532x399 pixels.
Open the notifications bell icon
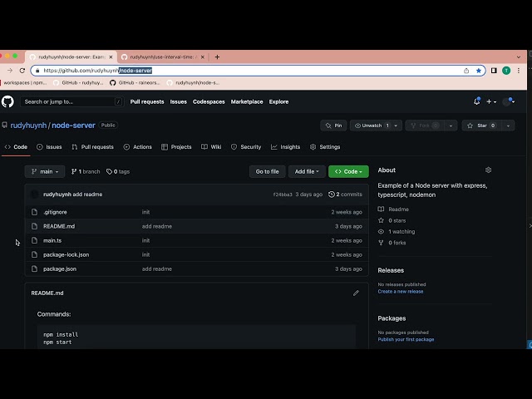476,101
